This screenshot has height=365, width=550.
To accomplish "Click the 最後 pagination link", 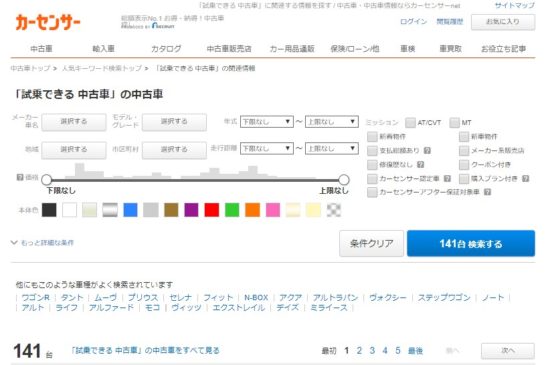I will pyautogui.click(x=415, y=351).
